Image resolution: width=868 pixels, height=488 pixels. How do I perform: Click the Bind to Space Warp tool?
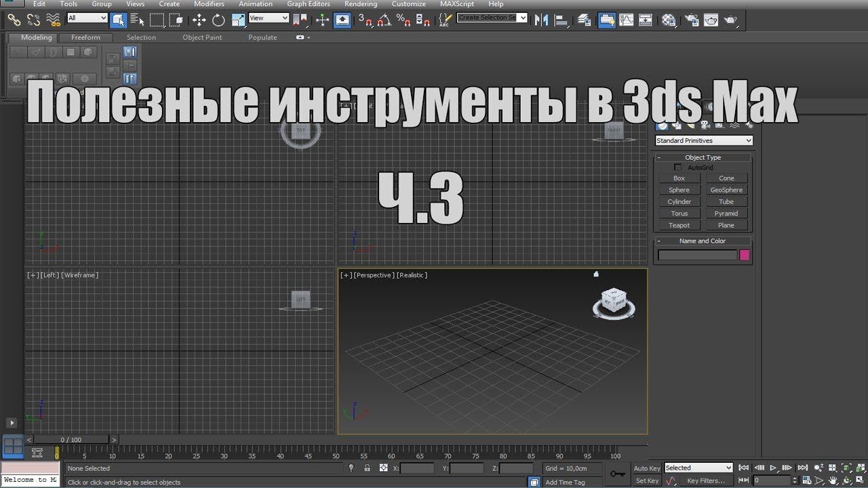(x=53, y=20)
